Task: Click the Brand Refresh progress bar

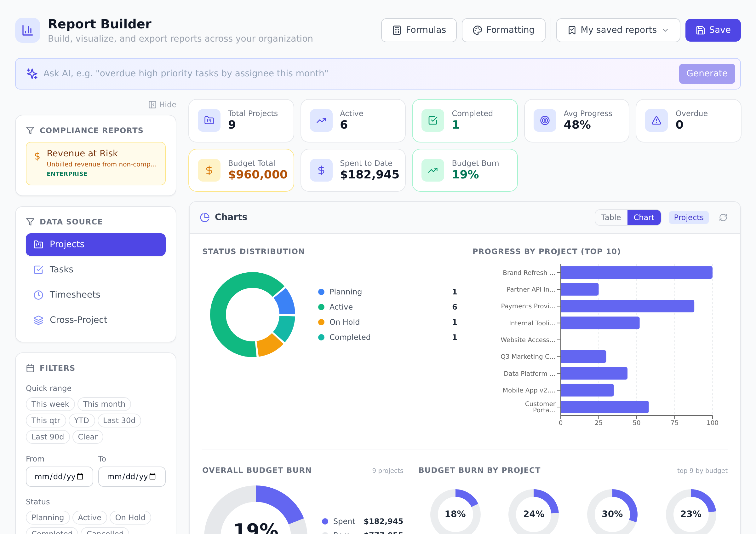Action: coord(636,273)
